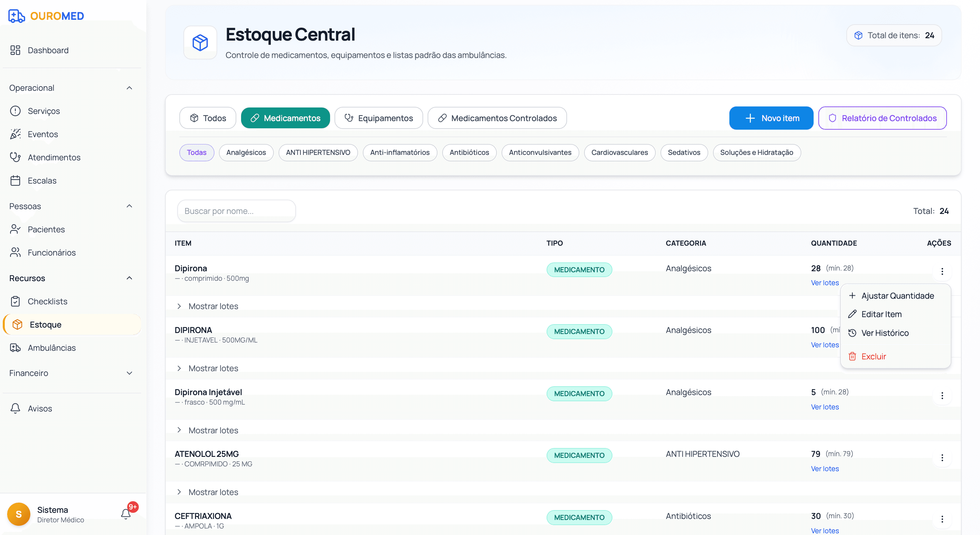Choose Ajustar Quantidade from menu
980x535 pixels.
[895, 295]
